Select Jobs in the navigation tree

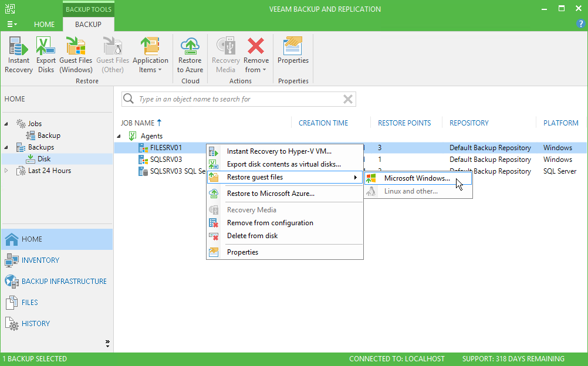pyautogui.click(x=35, y=124)
